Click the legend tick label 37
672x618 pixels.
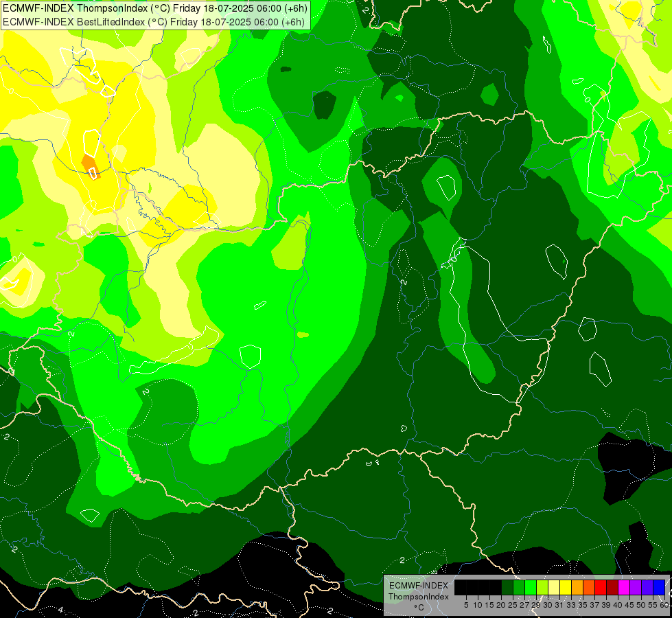[x=595, y=605]
